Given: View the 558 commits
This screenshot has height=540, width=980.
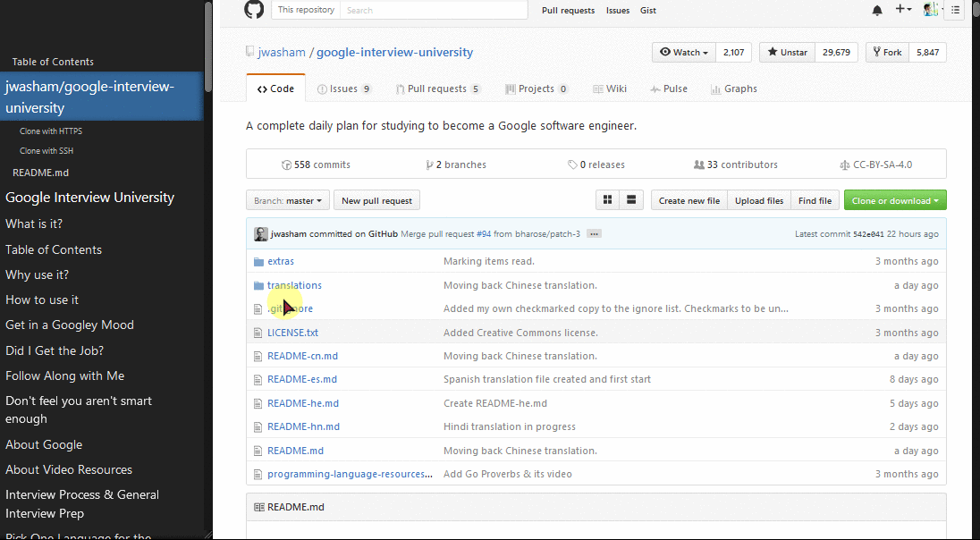Looking at the screenshot, I should click(316, 165).
